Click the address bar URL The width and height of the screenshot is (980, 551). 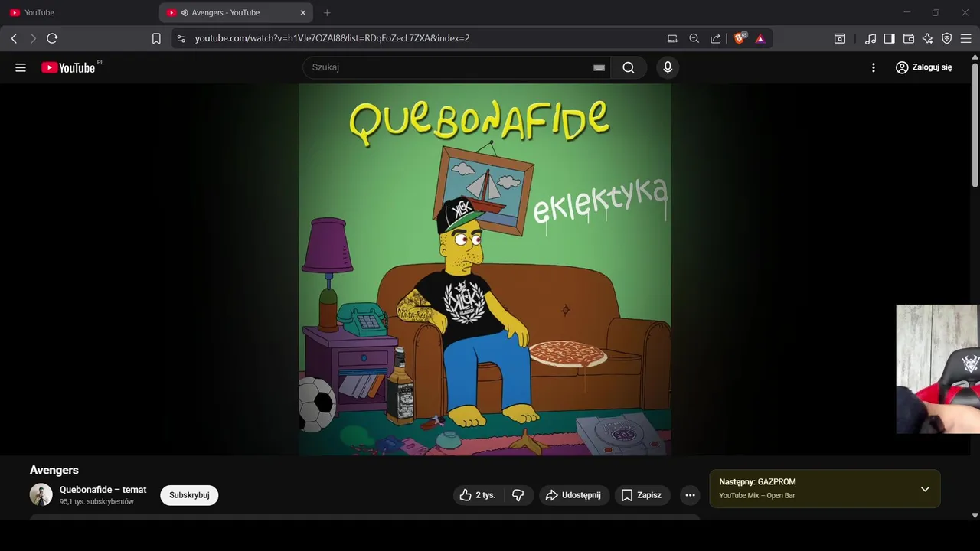pos(332,38)
